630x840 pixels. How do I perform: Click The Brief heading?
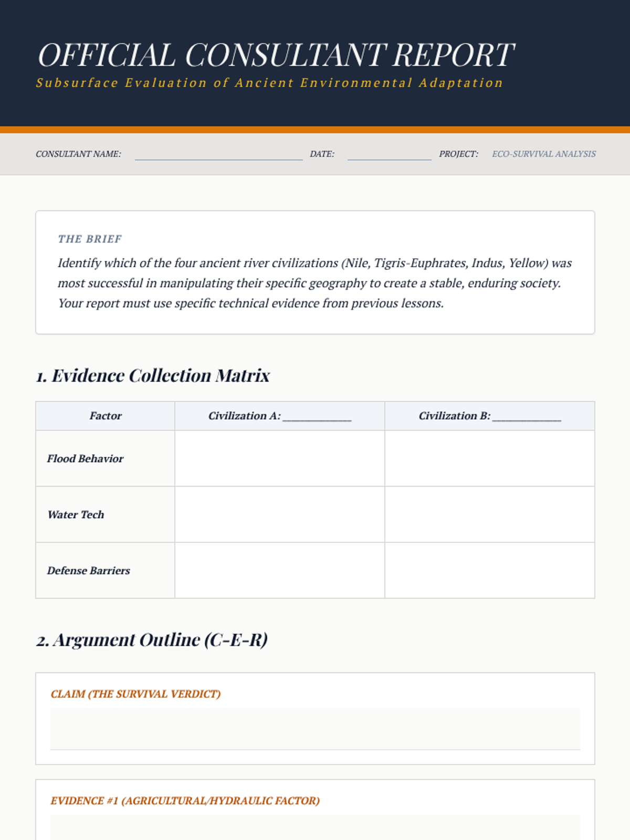pos(90,239)
